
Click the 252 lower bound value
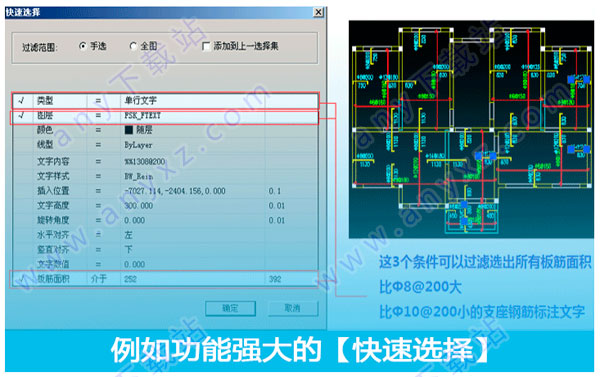coord(130,279)
